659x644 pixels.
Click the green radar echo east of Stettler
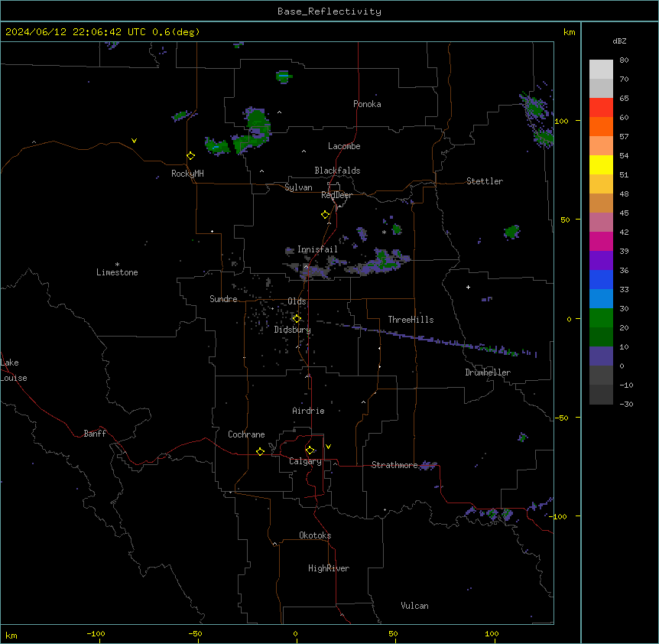pyautogui.click(x=512, y=232)
